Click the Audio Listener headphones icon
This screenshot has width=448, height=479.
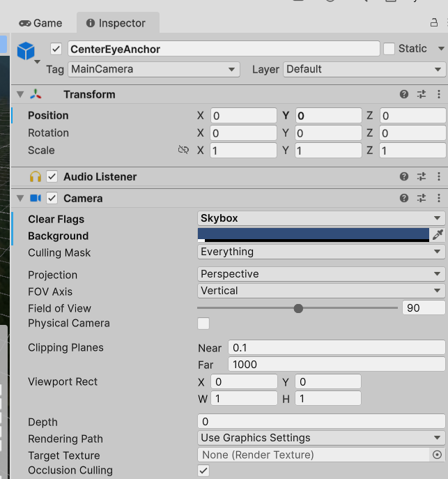[36, 177]
